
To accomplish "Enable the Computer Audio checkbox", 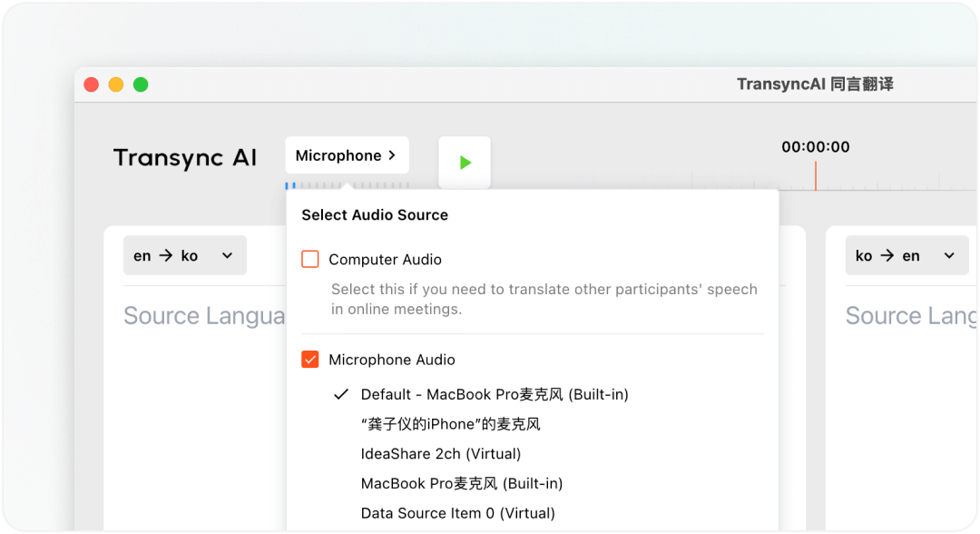I will pos(310,259).
